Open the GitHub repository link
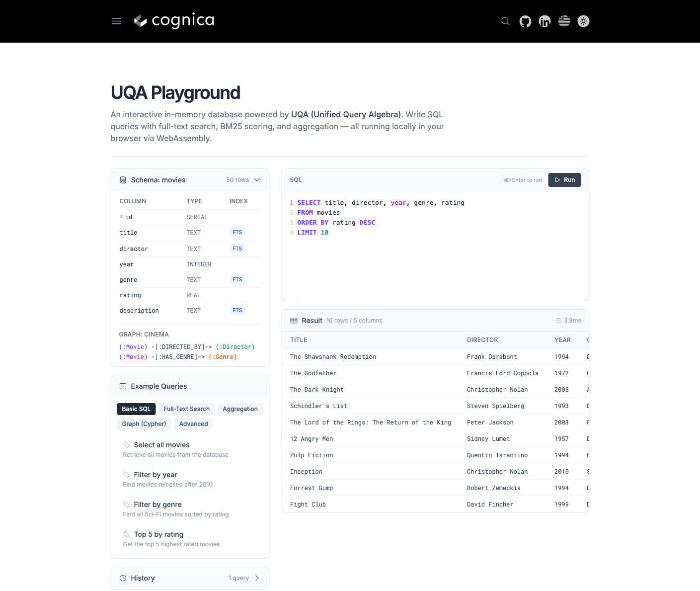Image resolution: width=700 pixels, height=591 pixels. click(x=525, y=21)
